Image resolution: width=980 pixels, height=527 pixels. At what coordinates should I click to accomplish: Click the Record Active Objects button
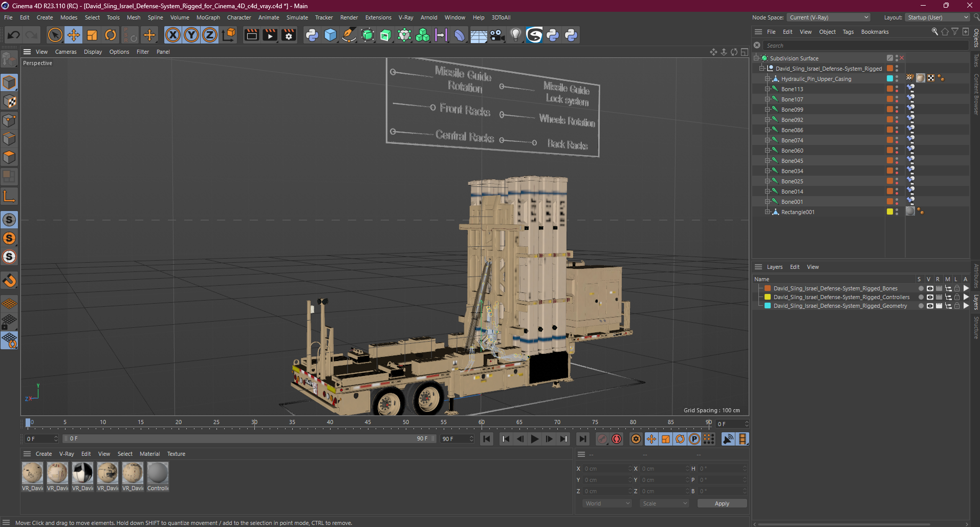coord(603,439)
